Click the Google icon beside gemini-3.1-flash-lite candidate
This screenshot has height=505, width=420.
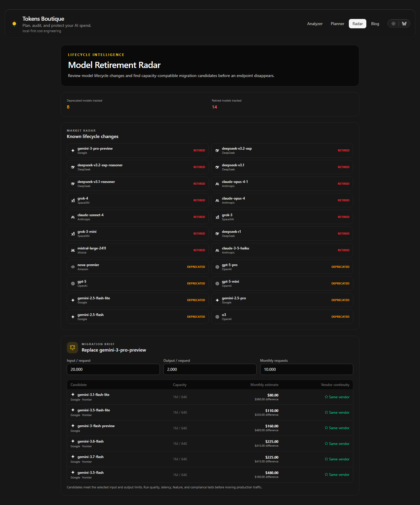click(73, 394)
